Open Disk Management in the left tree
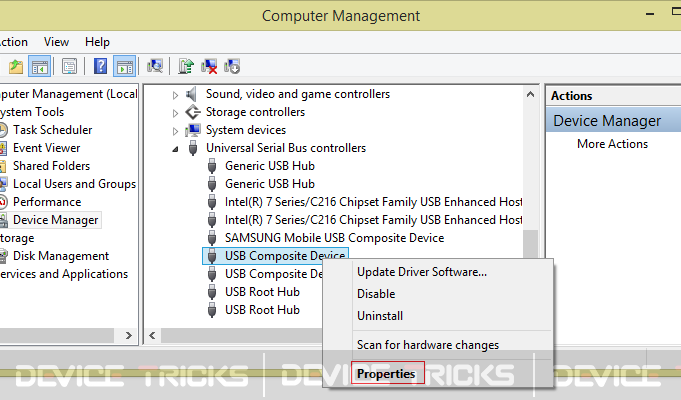 point(61,256)
